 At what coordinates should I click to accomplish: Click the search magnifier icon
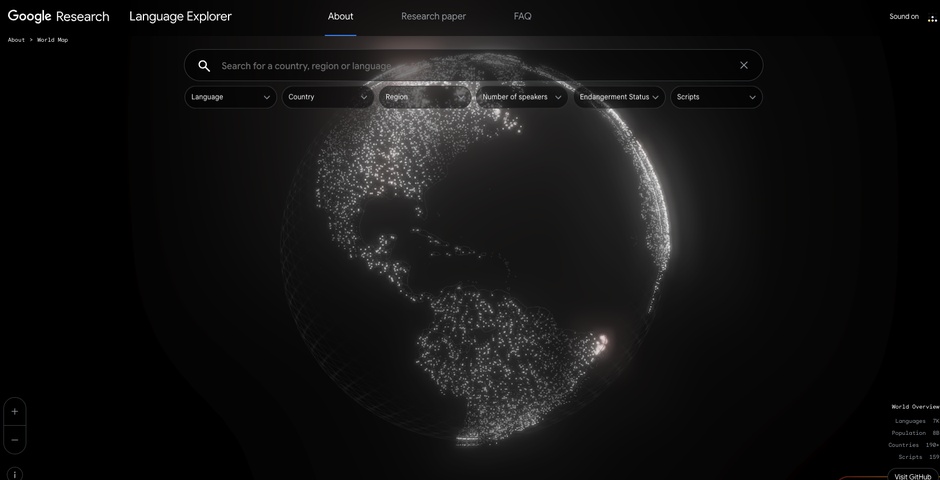point(204,66)
